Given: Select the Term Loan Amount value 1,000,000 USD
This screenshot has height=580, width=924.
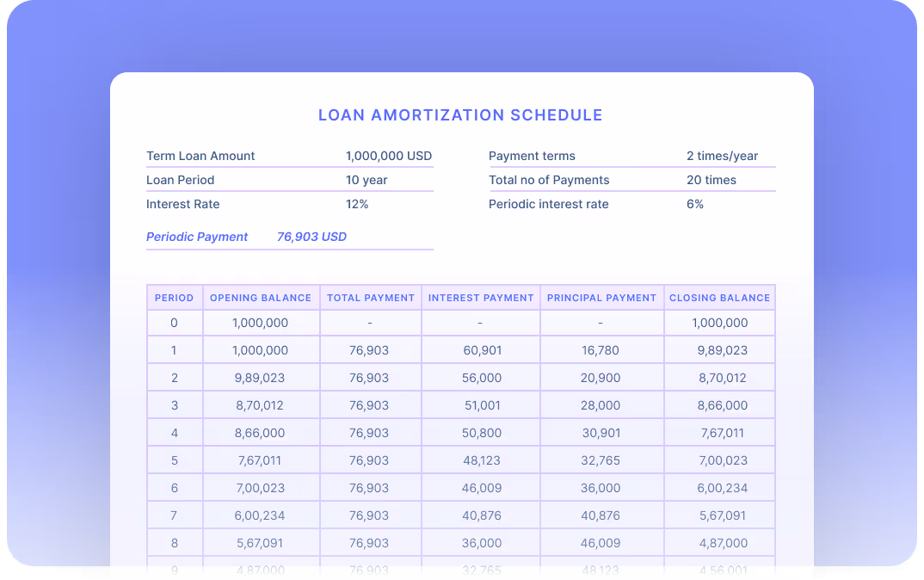Looking at the screenshot, I should tap(388, 156).
